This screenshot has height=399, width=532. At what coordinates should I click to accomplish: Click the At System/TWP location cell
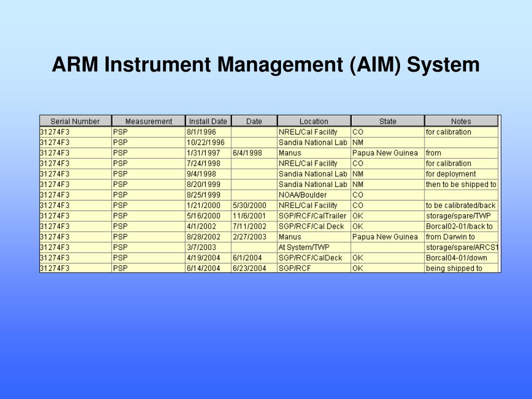coord(314,247)
